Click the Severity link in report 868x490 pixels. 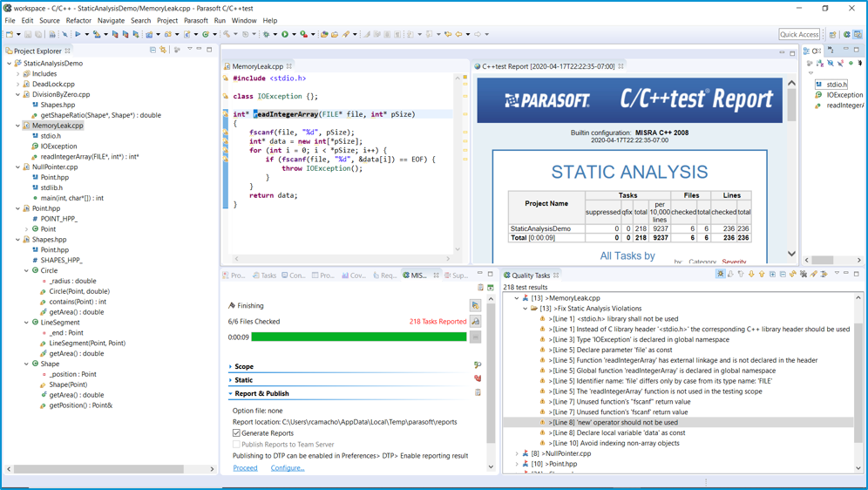tap(734, 262)
